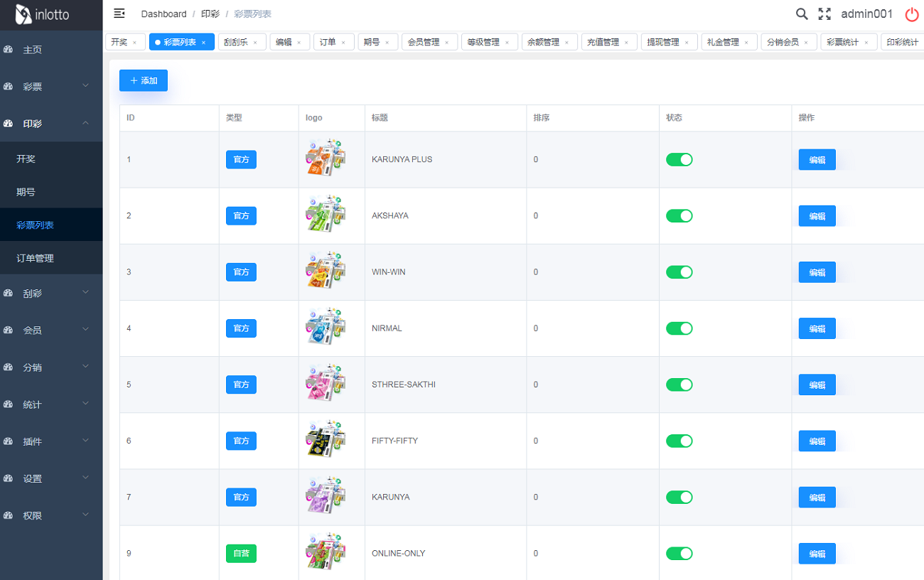Click the fullscreen expand icon
This screenshot has width=924, height=580.
[x=824, y=14]
